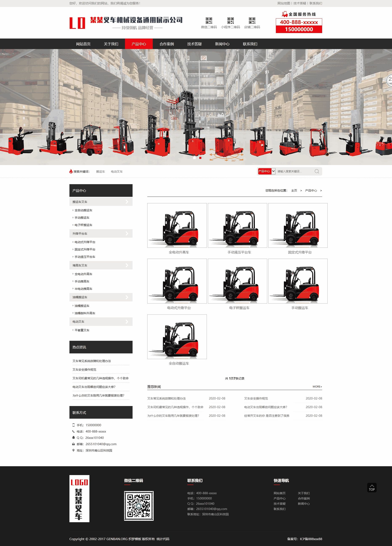Expand the 搬运车叉车 sidebar category
This screenshot has height=546, width=392.
click(x=101, y=202)
